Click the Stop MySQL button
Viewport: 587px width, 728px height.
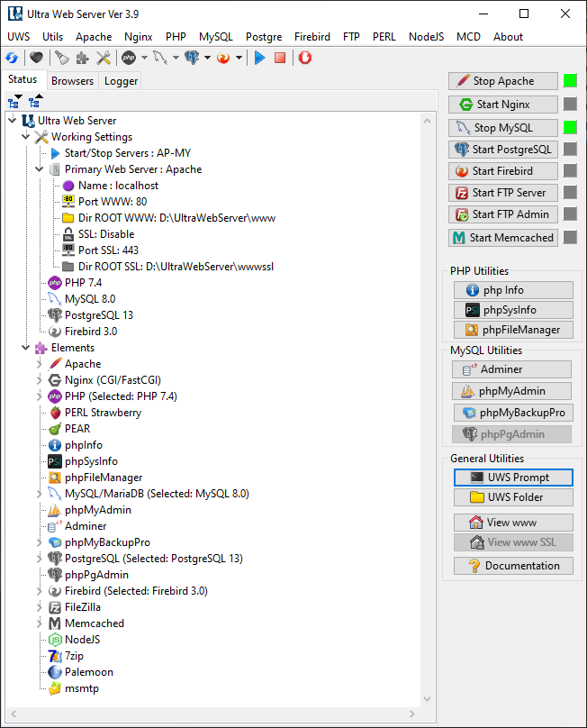(x=503, y=128)
